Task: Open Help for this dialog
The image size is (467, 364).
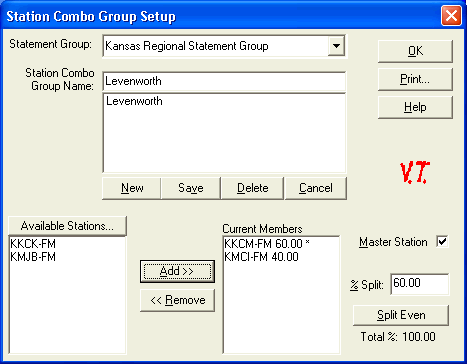Action: tap(415, 107)
